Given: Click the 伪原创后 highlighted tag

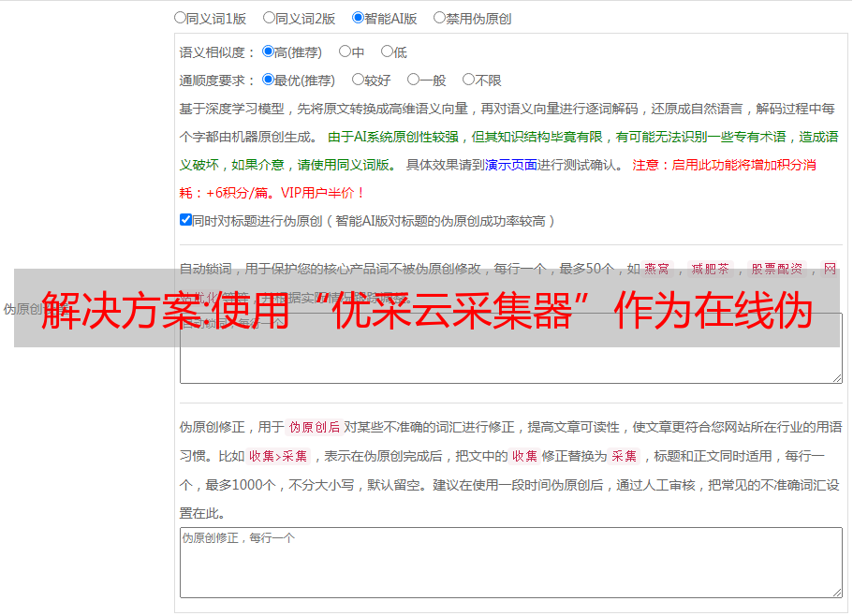Looking at the screenshot, I should point(315,427).
